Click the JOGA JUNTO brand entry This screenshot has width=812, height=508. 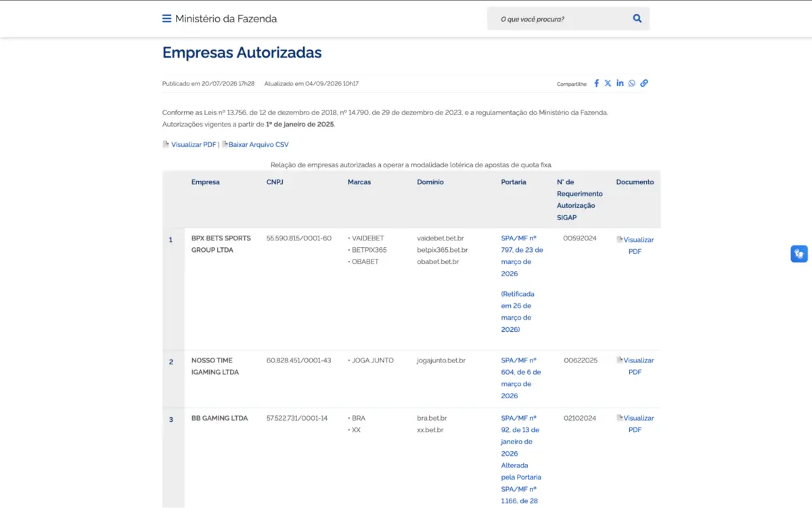(x=372, y=360)
